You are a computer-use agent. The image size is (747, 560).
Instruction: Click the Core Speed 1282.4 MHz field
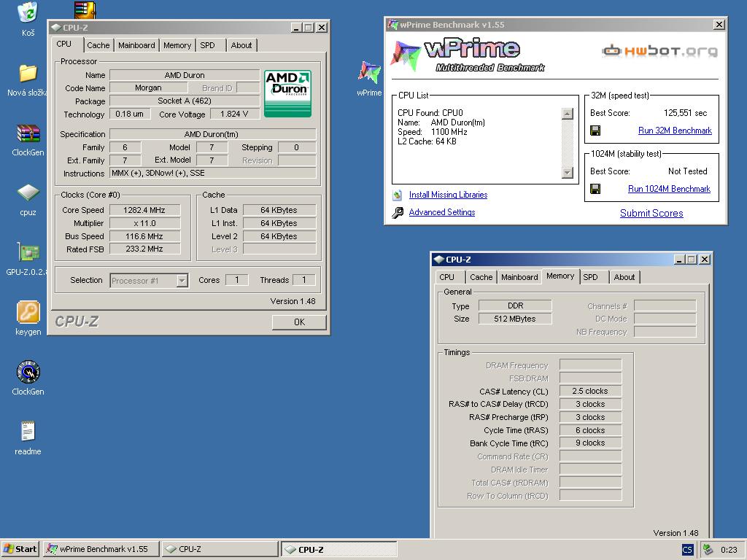coord(145,211)
